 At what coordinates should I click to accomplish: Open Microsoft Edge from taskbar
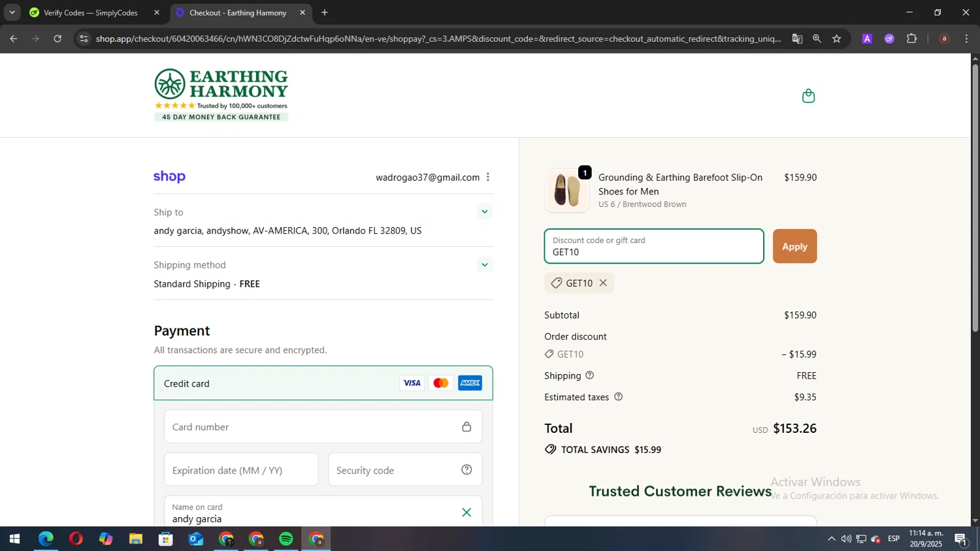(46, 539)
